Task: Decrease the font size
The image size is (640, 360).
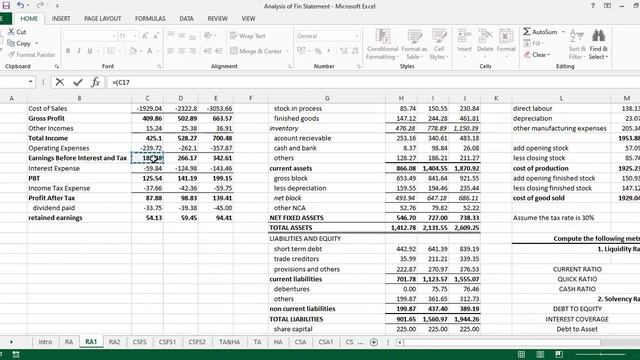Action: click(156, 36)
